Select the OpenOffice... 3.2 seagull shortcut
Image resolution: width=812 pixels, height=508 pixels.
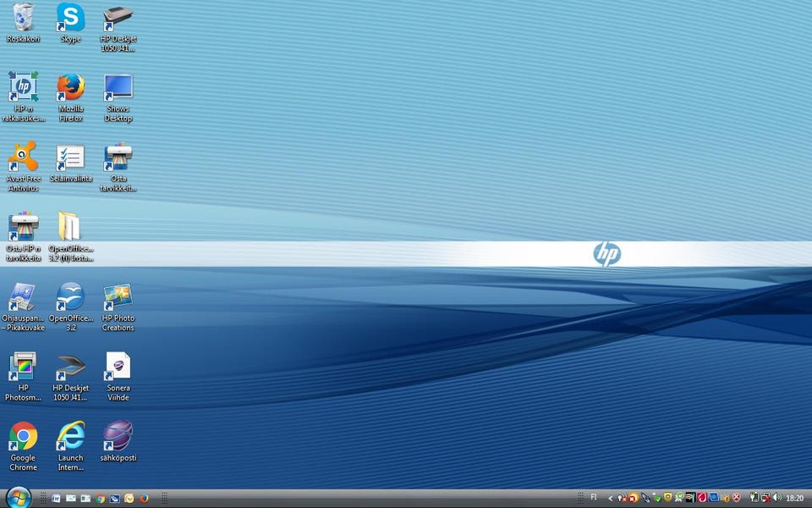[71, 306]
